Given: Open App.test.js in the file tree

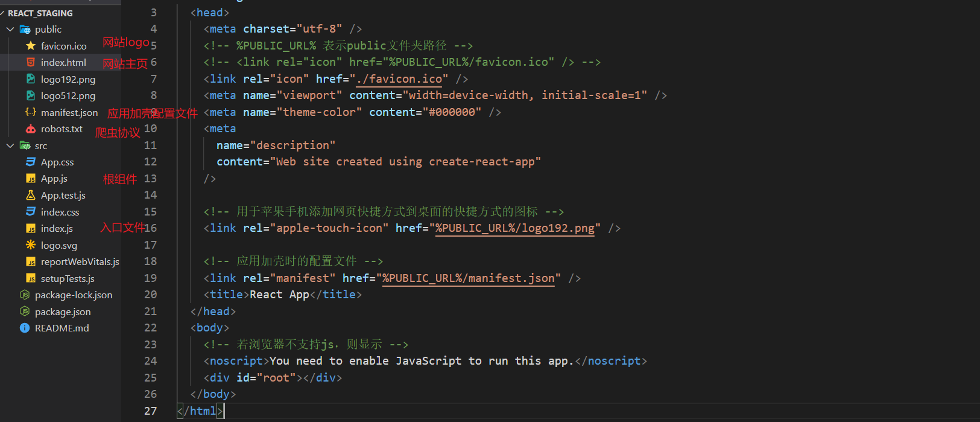Looking at the screenshot, I should coord(63,195).
